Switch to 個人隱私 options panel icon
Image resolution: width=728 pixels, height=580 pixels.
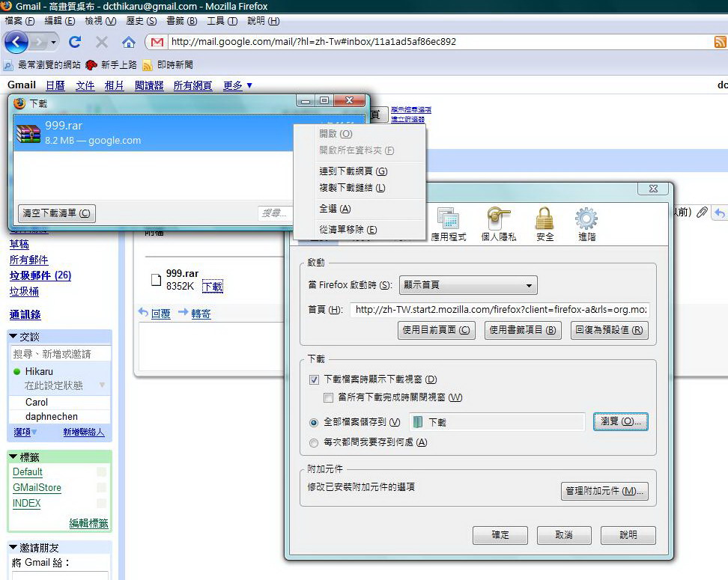point(498,225)
